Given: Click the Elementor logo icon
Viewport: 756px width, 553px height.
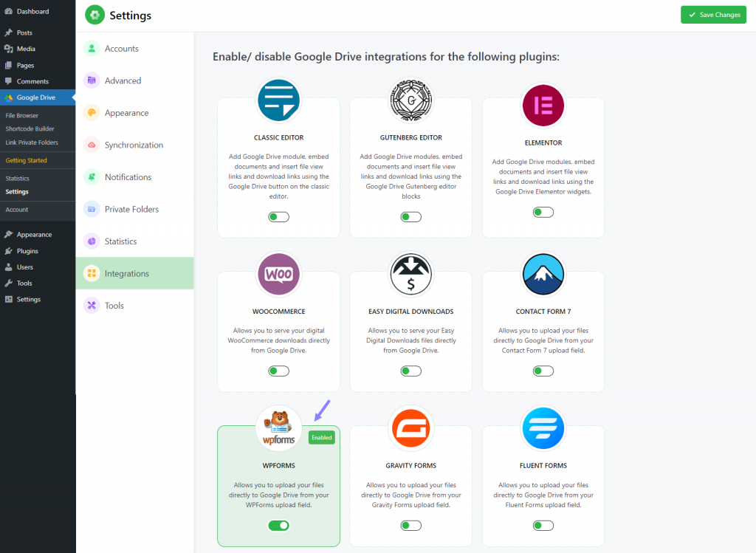Looking at the screenshot, I should pos(543,106).
